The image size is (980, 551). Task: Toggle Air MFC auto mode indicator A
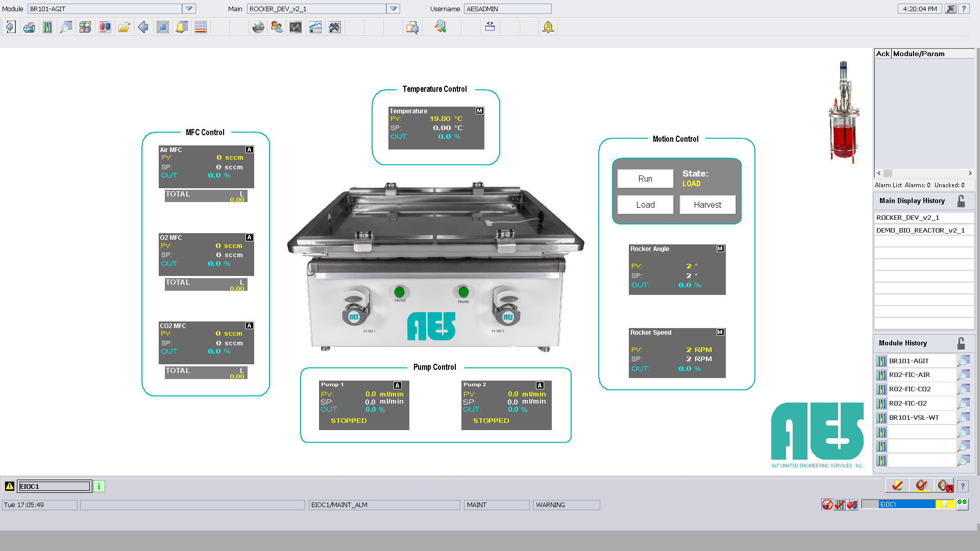tap(250, 150)
